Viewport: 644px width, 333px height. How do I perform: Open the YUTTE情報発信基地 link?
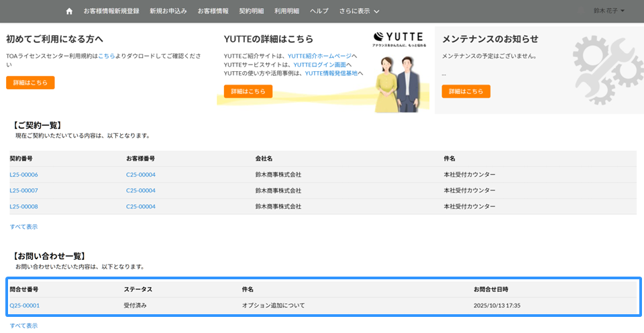click(331, 73)
